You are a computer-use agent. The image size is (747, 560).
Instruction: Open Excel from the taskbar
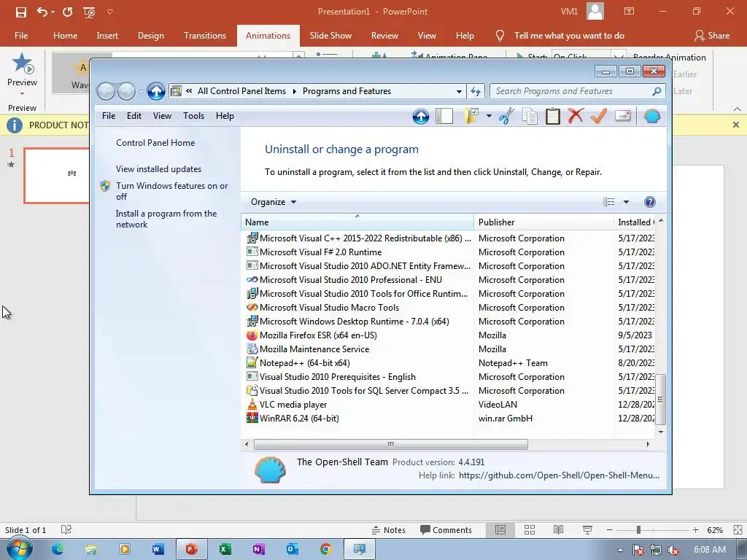224,550
